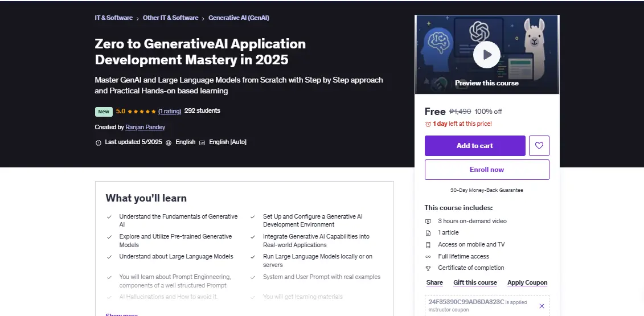Open instructor Ranjan Pandey's profile link
This screenshot has width=644, height=316.
[x=145, y=127]
